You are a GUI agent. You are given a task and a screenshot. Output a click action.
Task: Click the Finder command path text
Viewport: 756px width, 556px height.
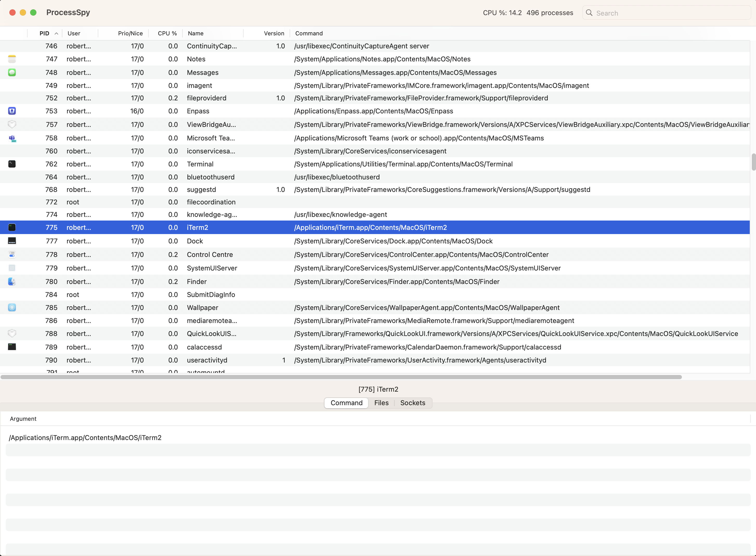coord(397,282)
